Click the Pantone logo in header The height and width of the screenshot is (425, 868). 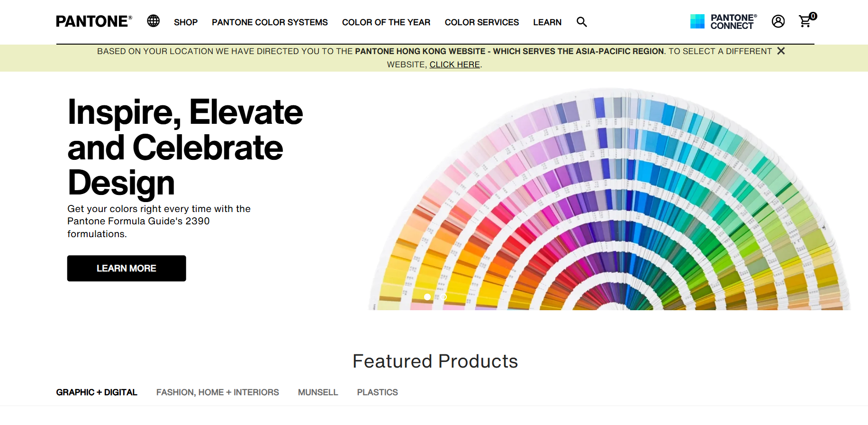point(94,21)
